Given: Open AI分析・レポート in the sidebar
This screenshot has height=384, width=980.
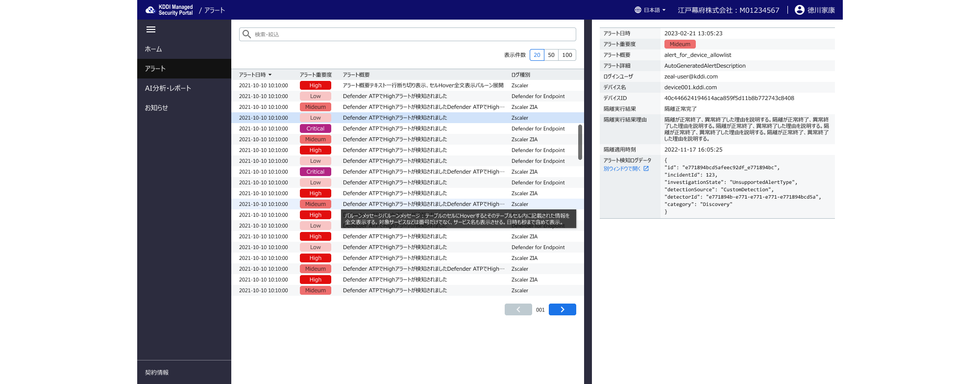Looking at the screenshot, I should click(x=168, y=88).
